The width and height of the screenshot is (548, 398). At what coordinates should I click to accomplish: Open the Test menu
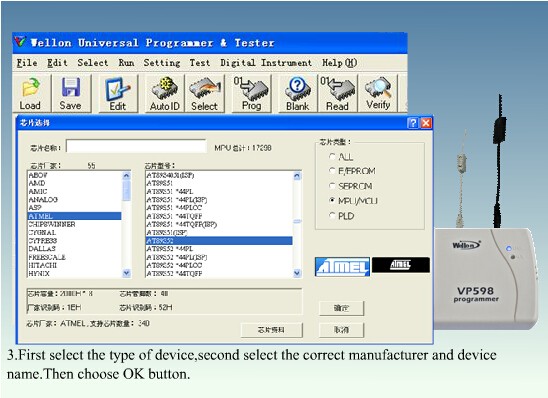click(200, 63)
